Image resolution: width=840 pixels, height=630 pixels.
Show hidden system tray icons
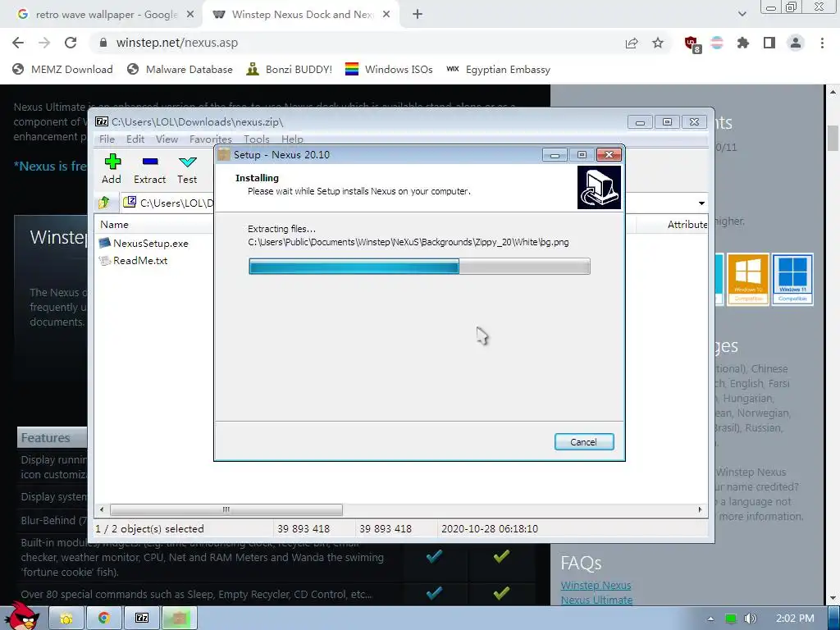click(x=710, y=619)
